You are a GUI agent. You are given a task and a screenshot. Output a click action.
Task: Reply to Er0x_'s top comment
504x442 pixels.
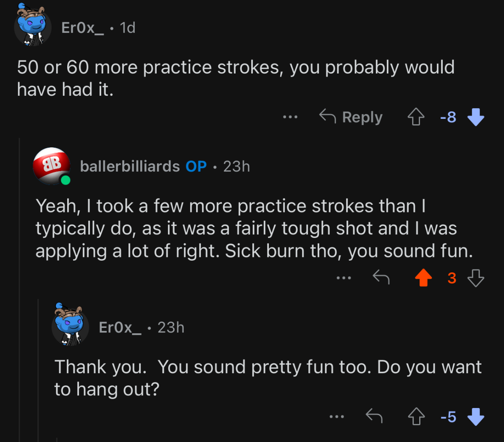pyautogui.click(x=351, y=117)
